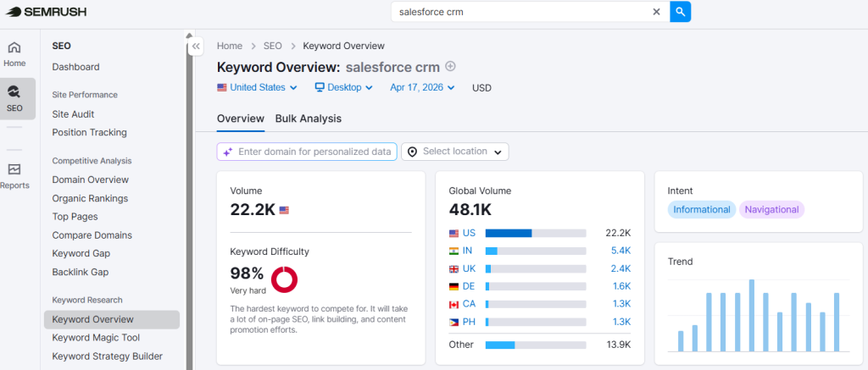This screenshot has width=868, height=370.
Task: Click the Semrush logo
Action: click(47, 12)
